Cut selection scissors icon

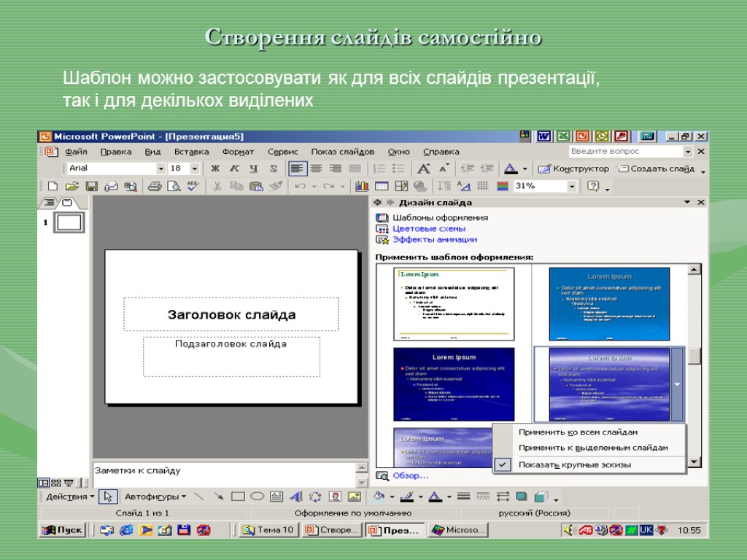pos(217,186)
